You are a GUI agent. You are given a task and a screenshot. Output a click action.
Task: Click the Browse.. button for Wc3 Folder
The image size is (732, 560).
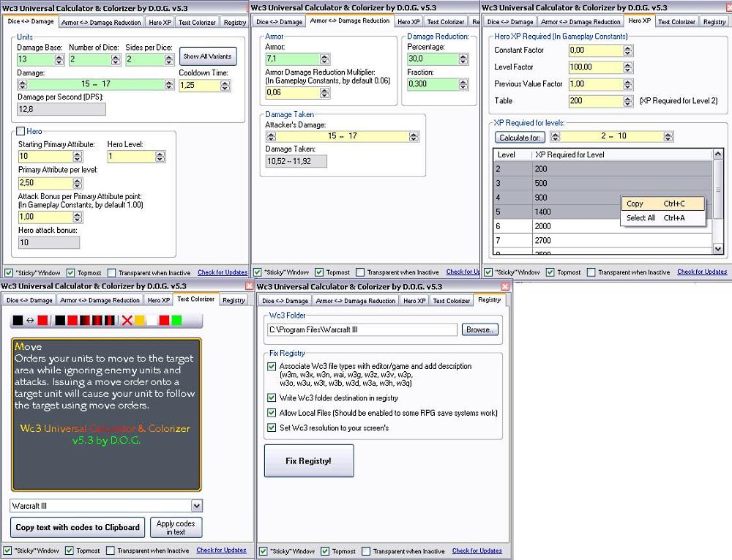(480, 329)
